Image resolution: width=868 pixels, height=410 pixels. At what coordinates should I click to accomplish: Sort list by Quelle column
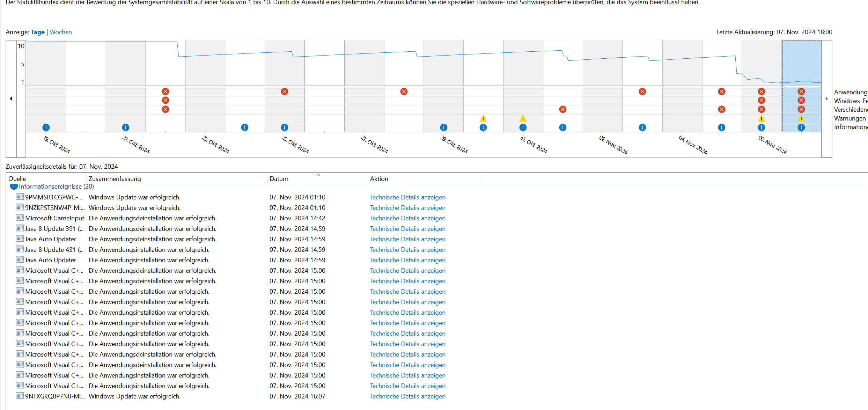pyautogui.click(x=17, y=179)
